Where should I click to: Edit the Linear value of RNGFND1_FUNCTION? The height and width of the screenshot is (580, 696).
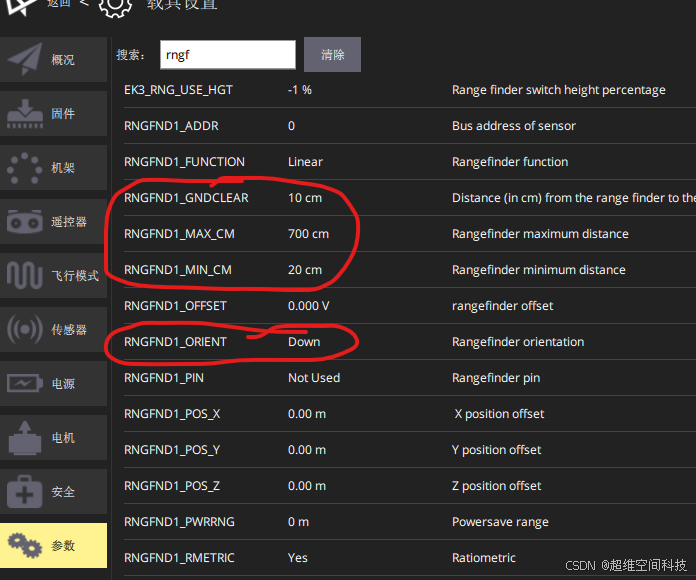305,162
